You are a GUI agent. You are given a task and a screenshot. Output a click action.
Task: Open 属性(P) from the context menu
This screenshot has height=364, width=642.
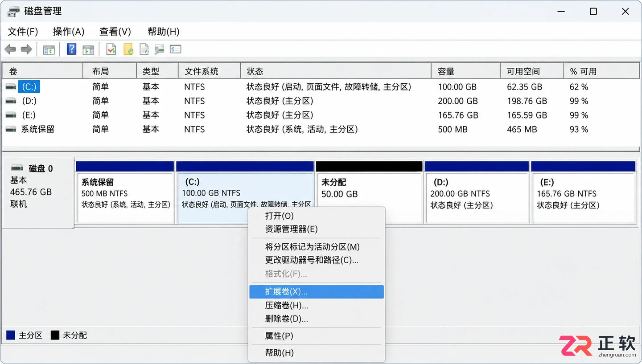tap(317, 336)
